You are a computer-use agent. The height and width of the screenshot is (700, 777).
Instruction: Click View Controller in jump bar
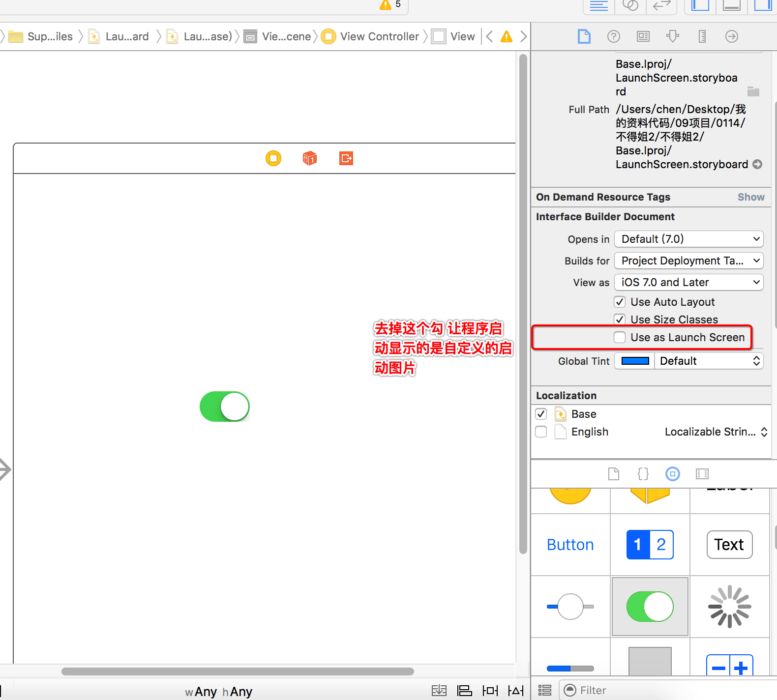coord(370,36)
